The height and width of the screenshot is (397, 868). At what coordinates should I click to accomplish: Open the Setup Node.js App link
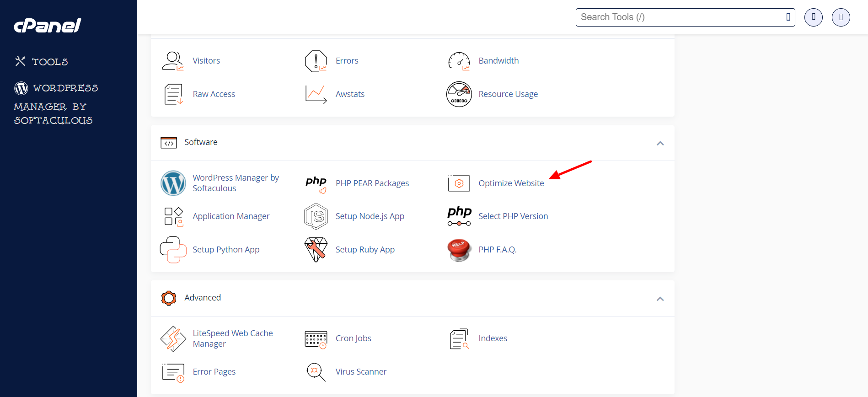point(370,216)
